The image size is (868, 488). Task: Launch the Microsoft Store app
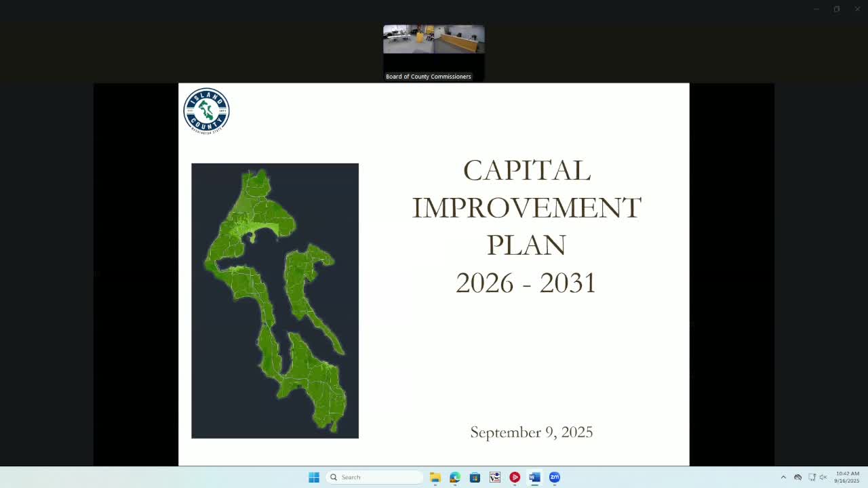pyautogui.click(x=475, y=477)
